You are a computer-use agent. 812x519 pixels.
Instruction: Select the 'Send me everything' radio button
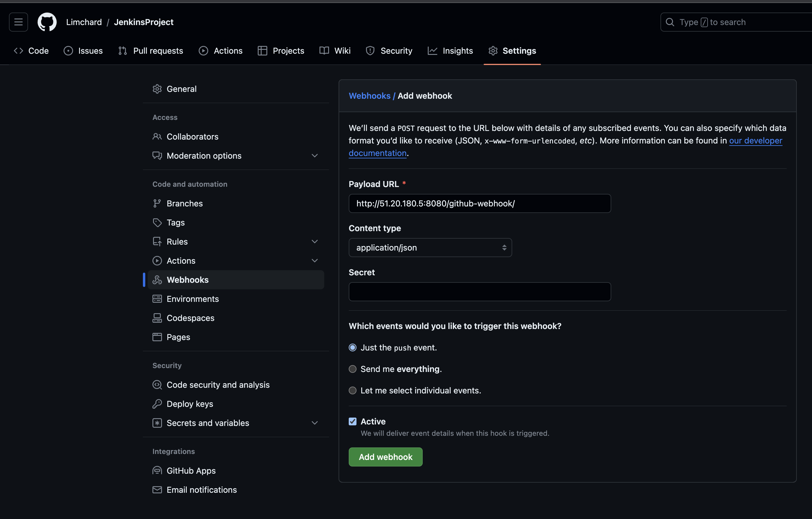tap(352, 369)
